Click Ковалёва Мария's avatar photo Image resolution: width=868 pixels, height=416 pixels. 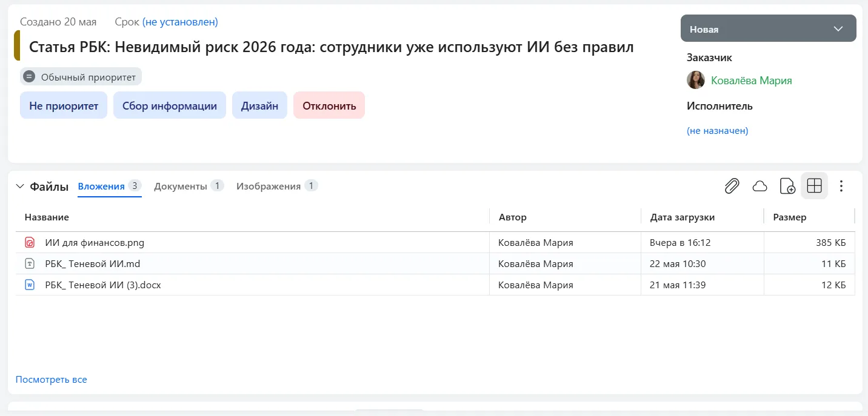(x=696, y=80)
